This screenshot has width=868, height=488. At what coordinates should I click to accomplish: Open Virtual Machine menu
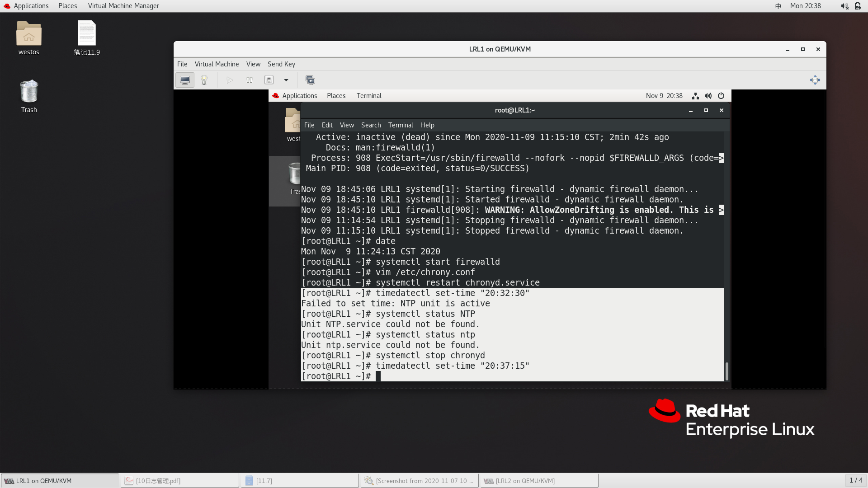click(217, 64)
